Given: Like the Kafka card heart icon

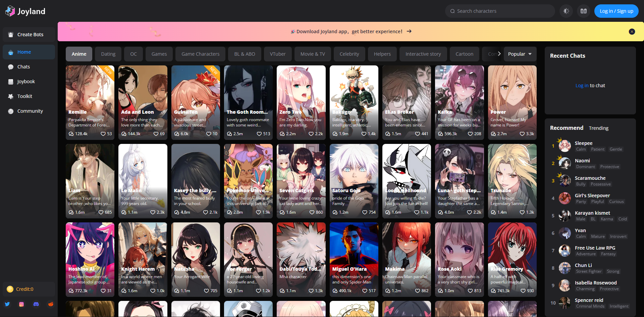Looking at the screenshot, I should [x=470, y=134].
